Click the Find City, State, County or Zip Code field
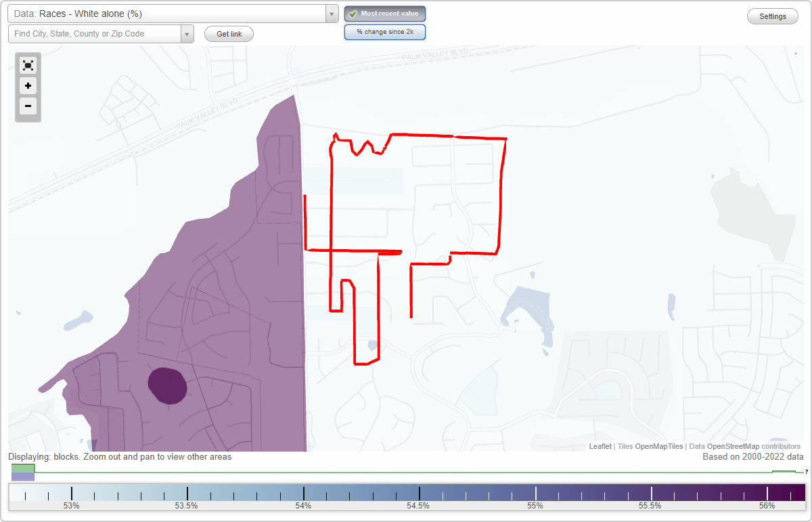The image size is (812, 522). point(95,34)
